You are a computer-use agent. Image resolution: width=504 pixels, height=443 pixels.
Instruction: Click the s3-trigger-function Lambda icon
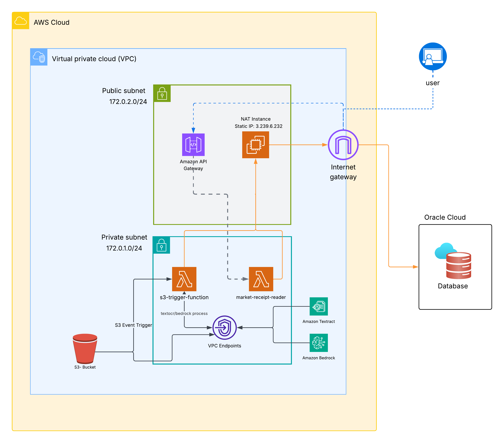tap(184, 279)
